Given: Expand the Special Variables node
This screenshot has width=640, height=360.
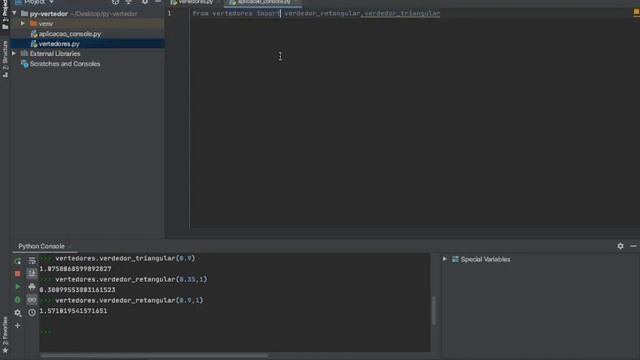Looking at the screenshot, I should coord(444,259).
